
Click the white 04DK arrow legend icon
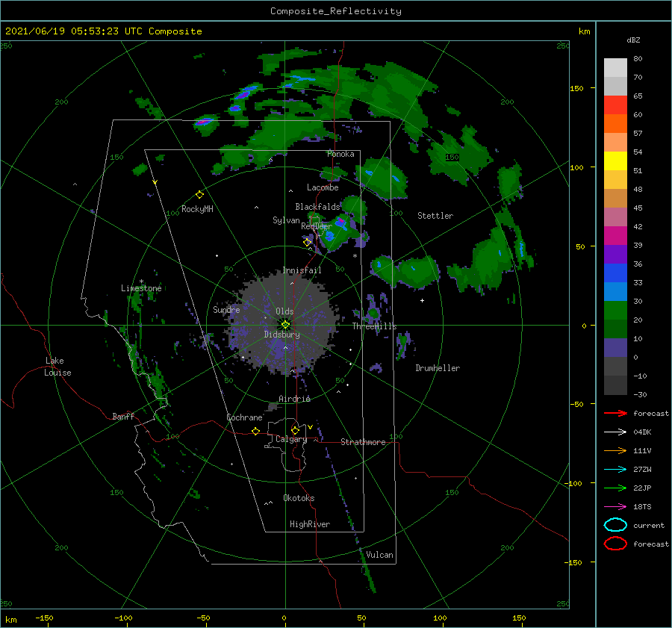click(x=615, y=432)
